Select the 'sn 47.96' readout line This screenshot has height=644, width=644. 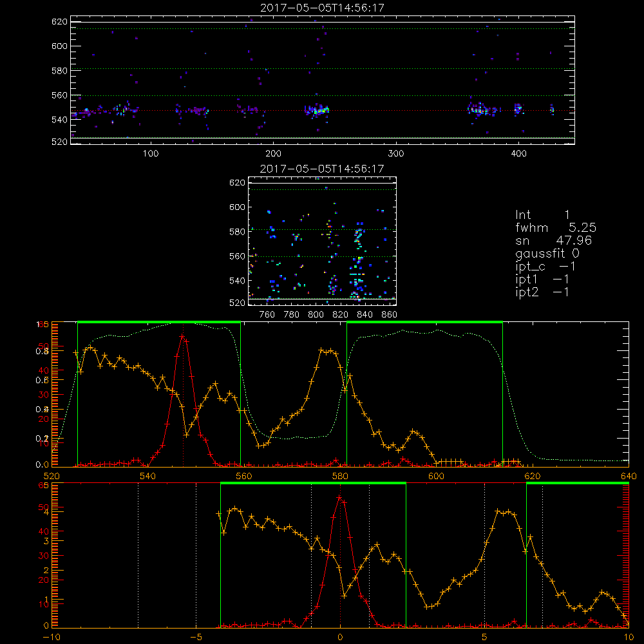point(554,241)
